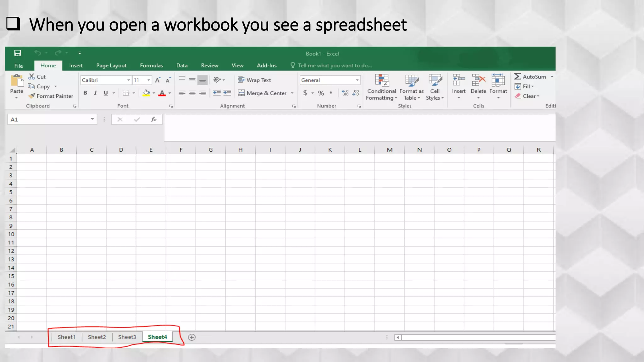Click the Merge & Center button
The width and height of the screenshot is (644, 362).
point(262,93)
